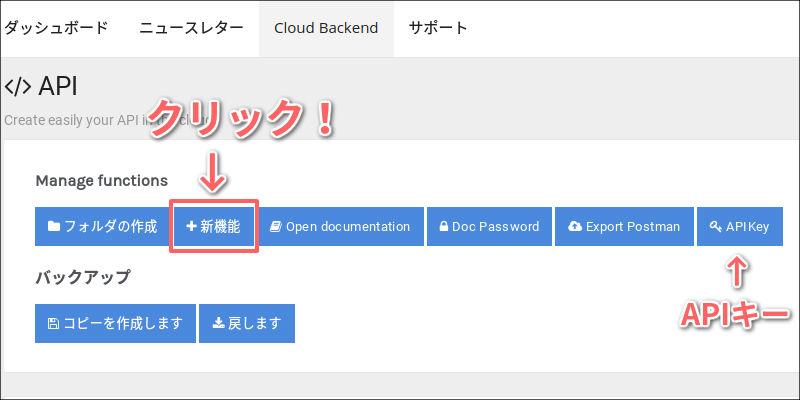This screenshot has width=800, height=400.
Task: Click the 戻します restore button
Action: (x=247, y=323)
